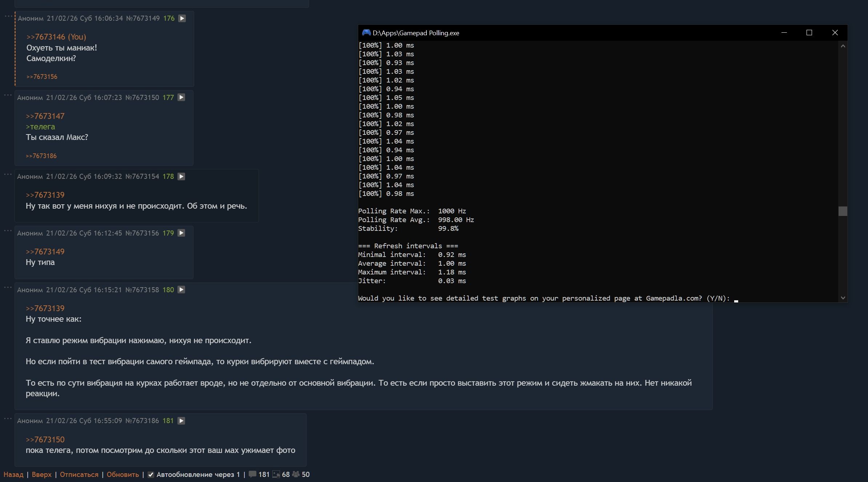
Task: Click play icon on post 7673149
Action: pyautogui.click(x=182, y=18)
